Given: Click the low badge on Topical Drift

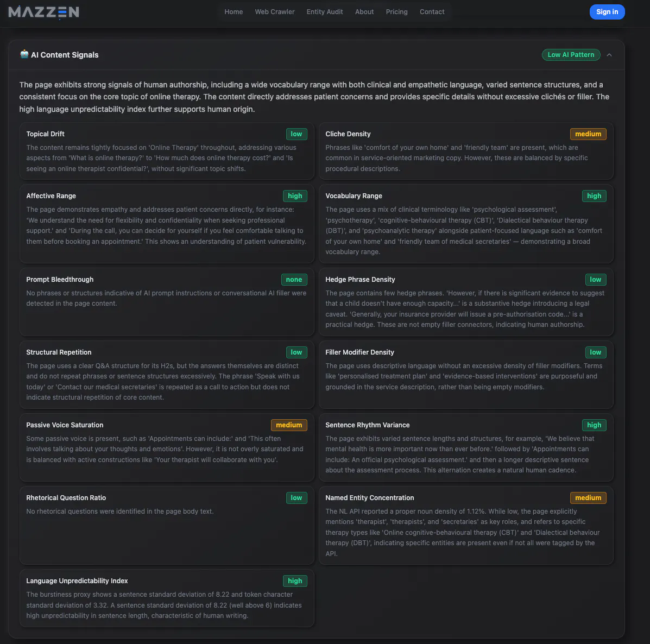Looking at the screenshot, I should click(x=296, y=134).
